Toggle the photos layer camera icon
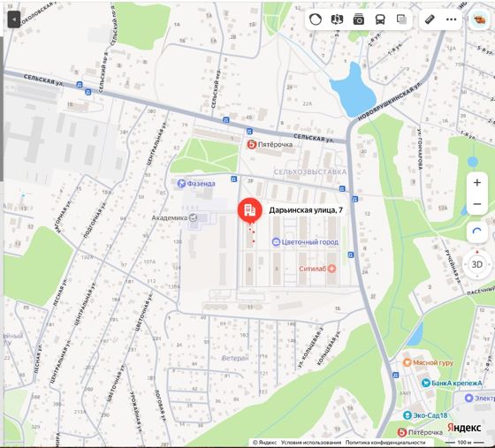The height and width of the screenshot is (448, 495). click(x=359, y=19)
